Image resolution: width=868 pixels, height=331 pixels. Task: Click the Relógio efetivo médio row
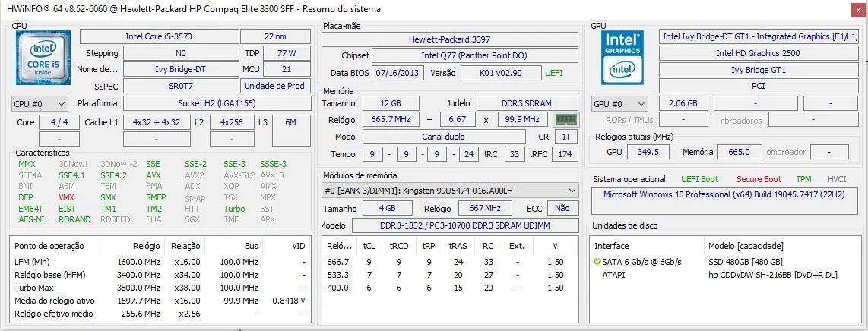tap(160, 314)
